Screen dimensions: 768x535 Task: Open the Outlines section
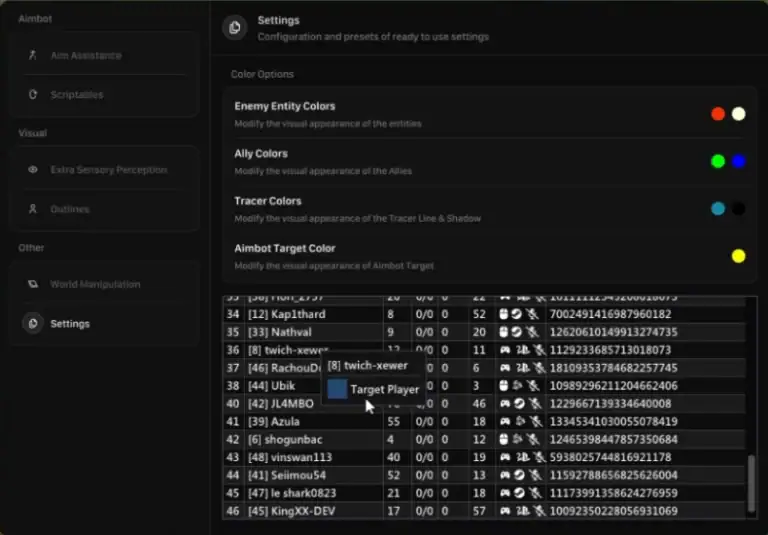69,210
